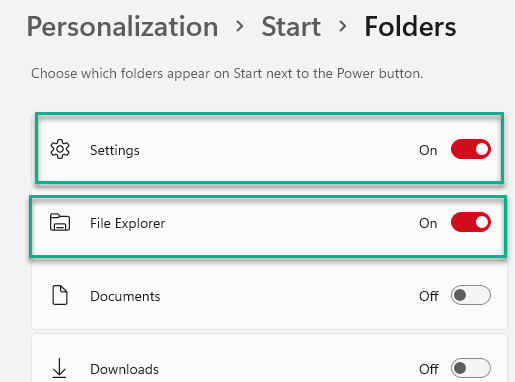Click the File Explorer folder icon
This screenshot has width=515, height=382.
60,222
